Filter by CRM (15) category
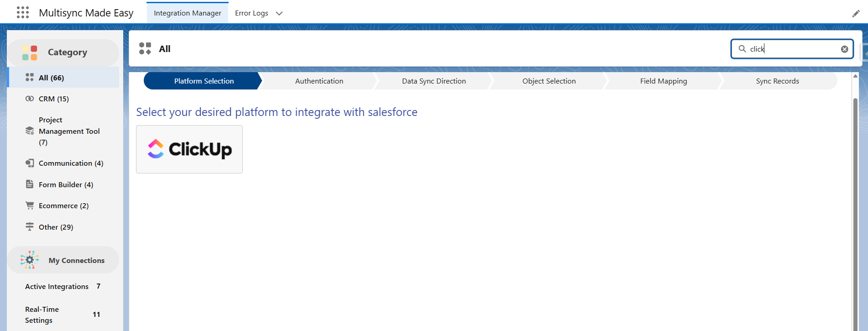The image size is (868, 331). [x=64, y=99]
